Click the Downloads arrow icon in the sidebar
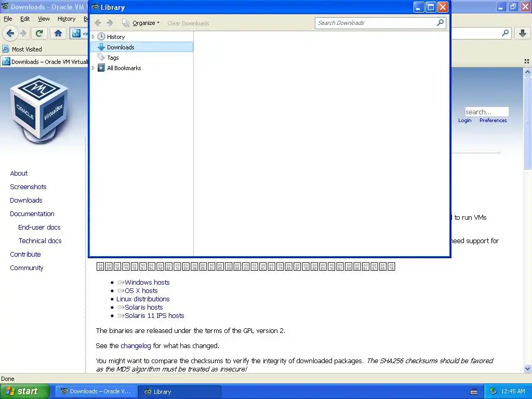The width and height of the screenshot is (532, 399). pyautogui.click(x=101, y=47)
